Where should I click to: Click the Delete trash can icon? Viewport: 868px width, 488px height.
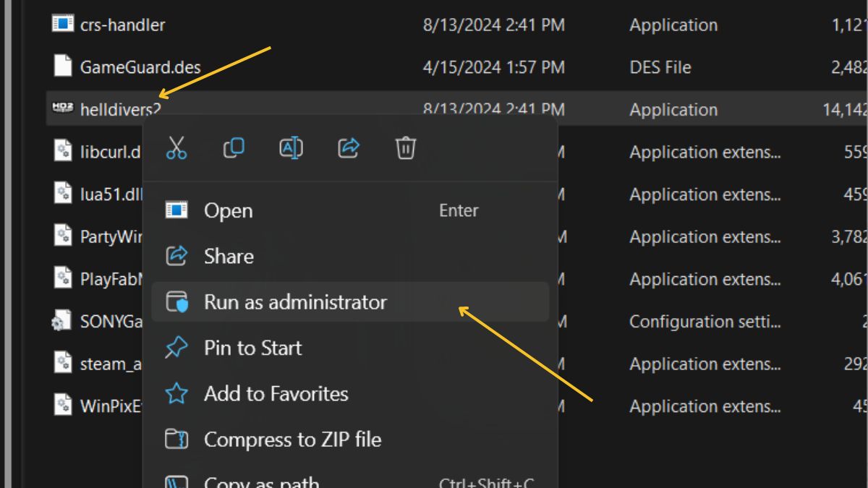(405, 148)
